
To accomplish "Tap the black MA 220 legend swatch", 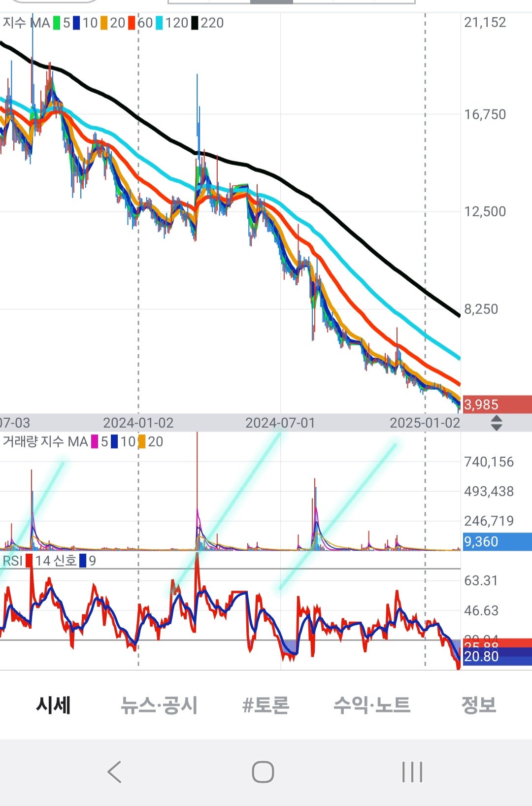I will coord(195,23).
